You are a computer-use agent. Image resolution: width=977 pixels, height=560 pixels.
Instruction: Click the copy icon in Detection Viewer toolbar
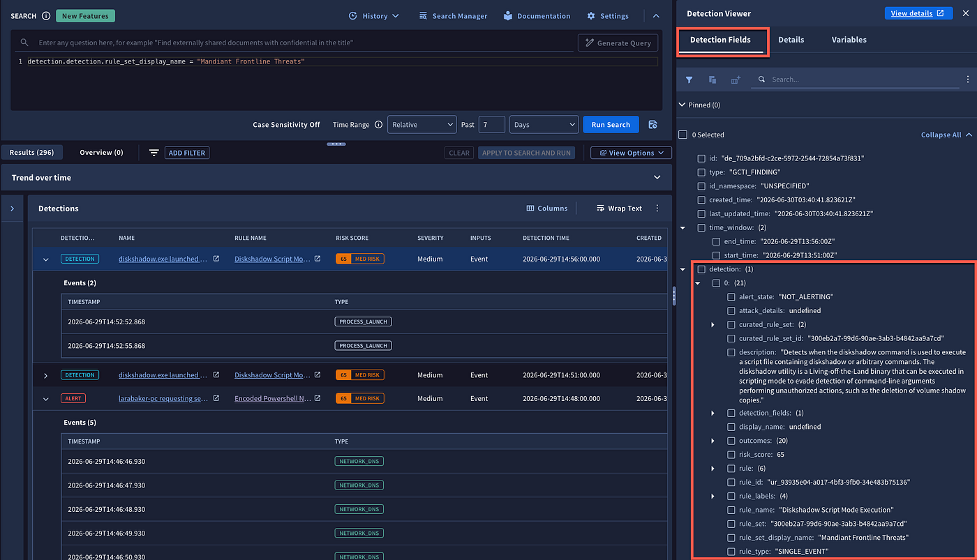(x=713, y=80)
